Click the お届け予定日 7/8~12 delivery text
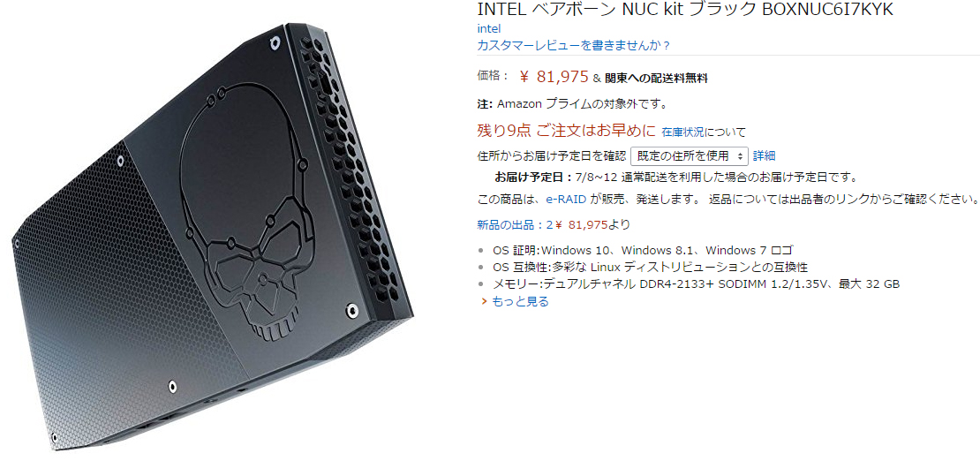 675,177
